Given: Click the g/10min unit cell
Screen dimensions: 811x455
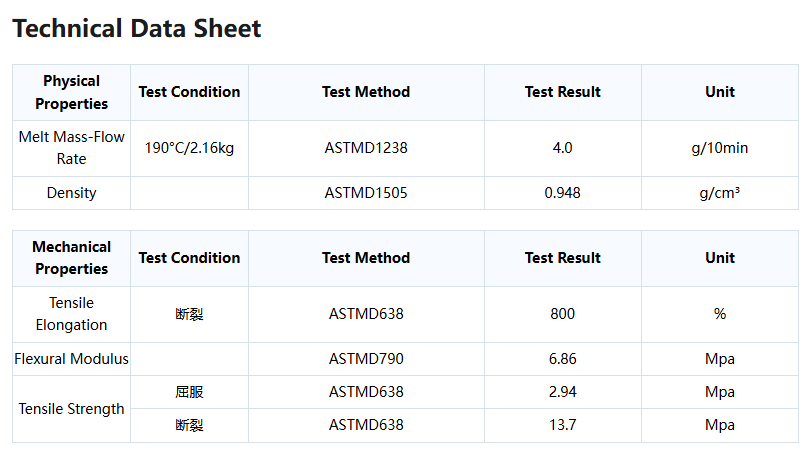Looking at the screenshot, I should pyautogui.click(x=720, y=148).
